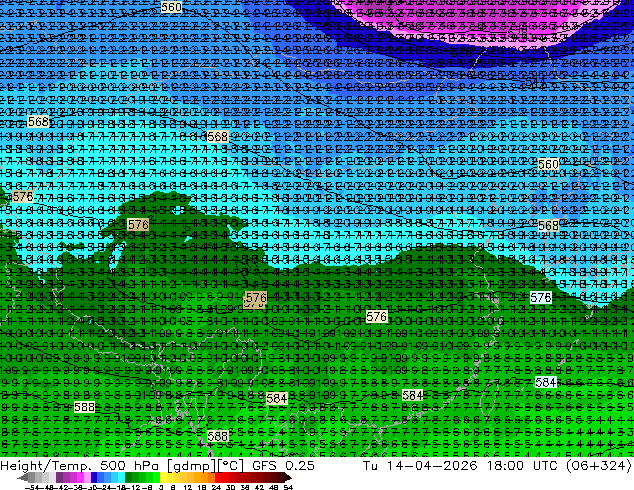This screenshot has height=490, width=634.
Task: Click the '500 hPa' level text
Action: coord(128,465)
